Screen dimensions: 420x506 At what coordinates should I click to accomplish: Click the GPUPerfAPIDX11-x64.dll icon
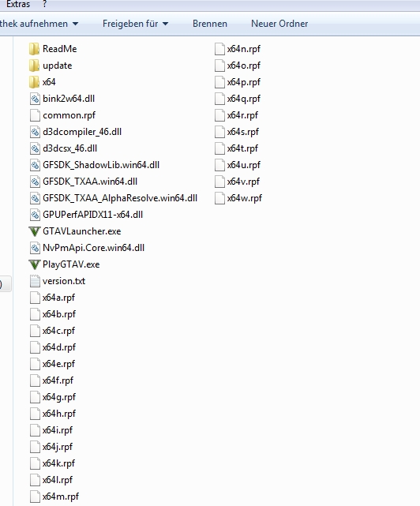(35, 215)
